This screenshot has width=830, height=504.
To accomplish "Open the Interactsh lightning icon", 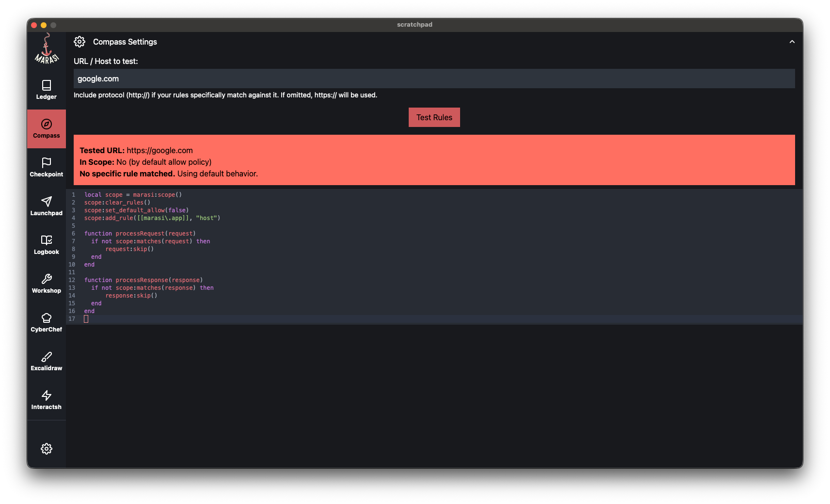I will click(x=47, y=400).
